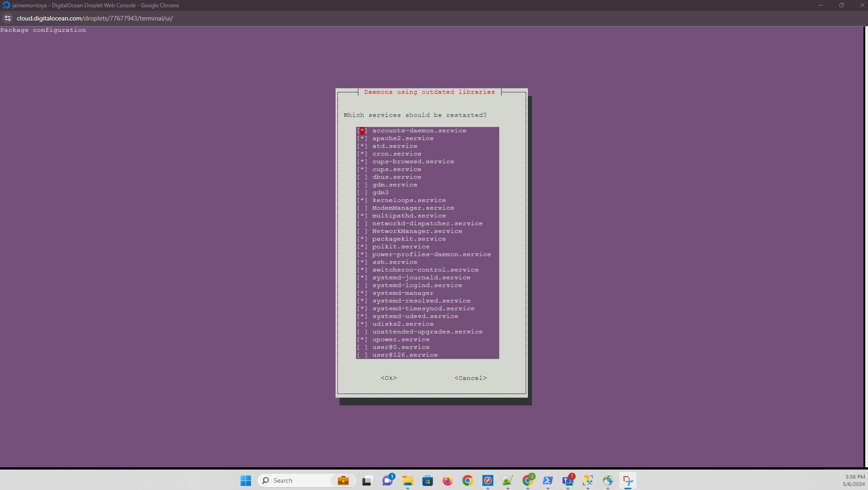The height and width of the screenshot is (490, 868).
Task: Open PowerShell from the taskbar
Action: 548,480
